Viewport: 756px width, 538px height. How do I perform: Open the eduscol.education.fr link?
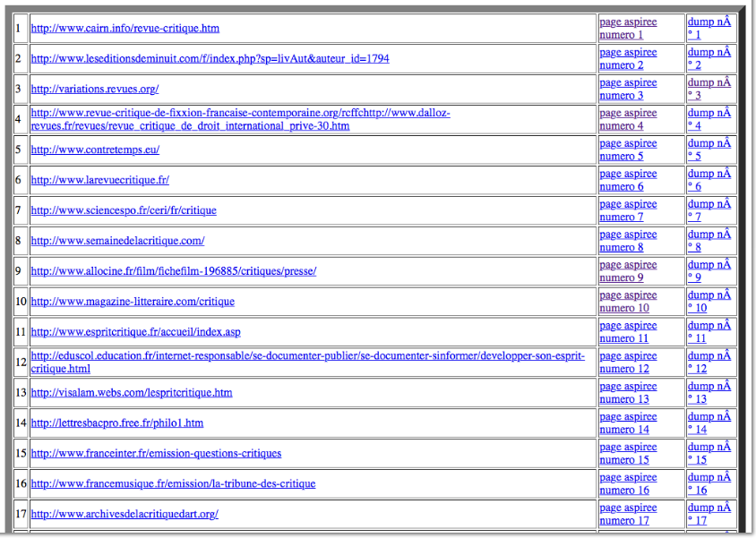(x=307, y=363)
